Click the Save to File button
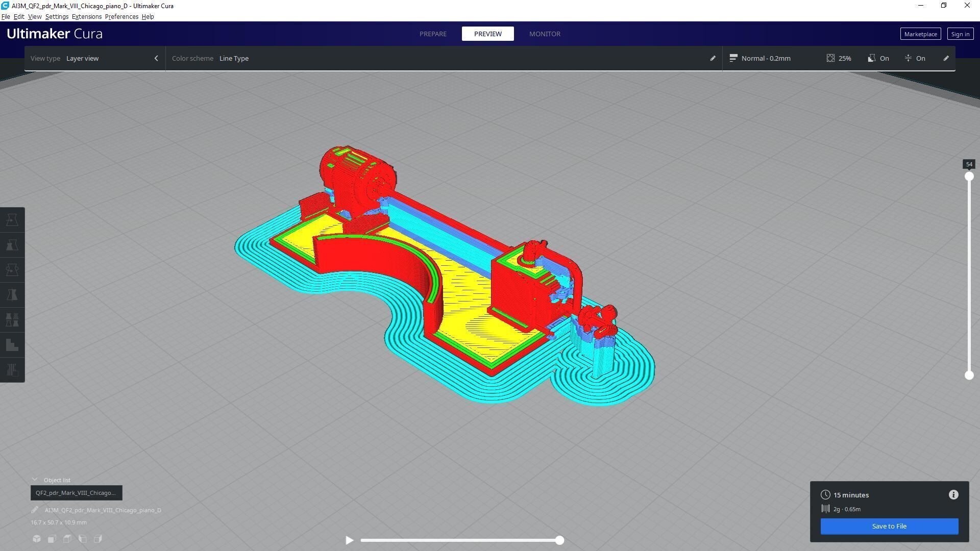Screen dimensions: 980x551 click(x=889, y=527)
